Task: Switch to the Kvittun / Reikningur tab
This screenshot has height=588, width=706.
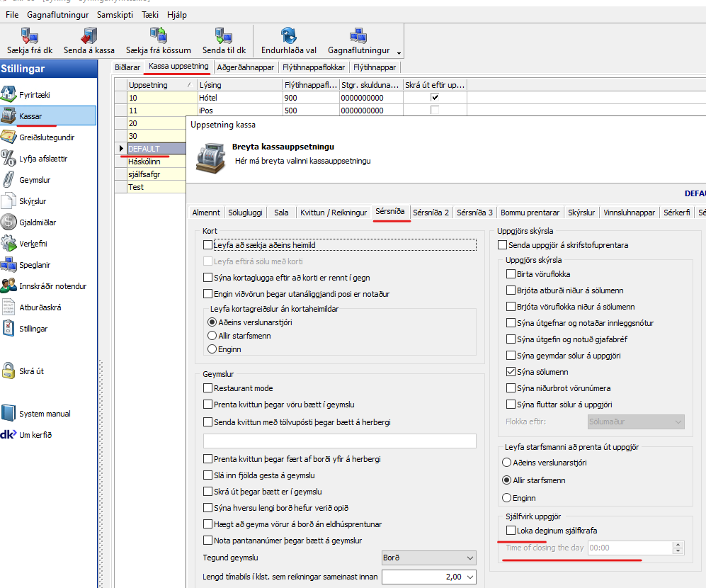Action: point(334,213)
